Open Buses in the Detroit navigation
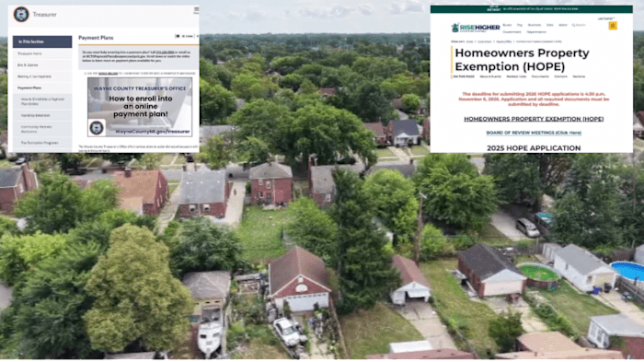The height and width of the screenshot is (362, 644). coord(507,25)
